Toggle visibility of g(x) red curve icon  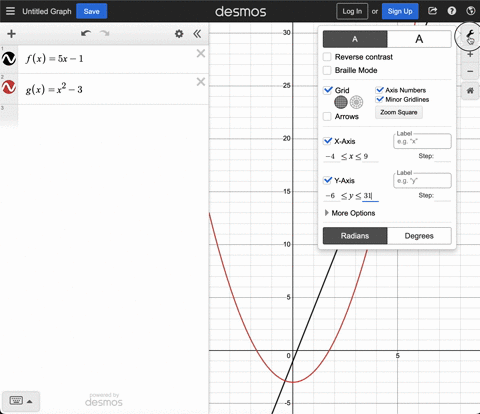click(9, 87)
